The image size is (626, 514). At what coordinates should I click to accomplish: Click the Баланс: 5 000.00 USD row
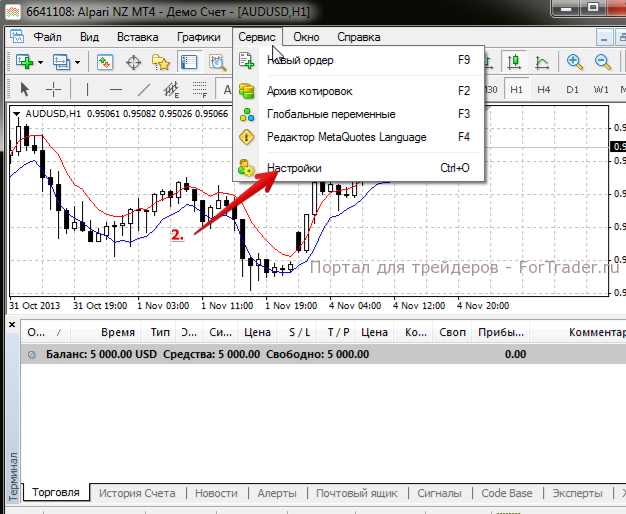click(x=323, y=354)
